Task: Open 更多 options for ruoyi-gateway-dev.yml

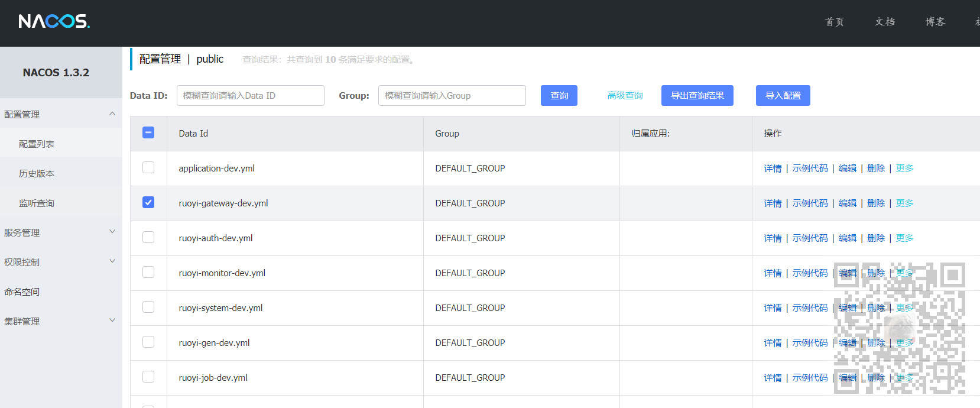Action: coord(904,203)
